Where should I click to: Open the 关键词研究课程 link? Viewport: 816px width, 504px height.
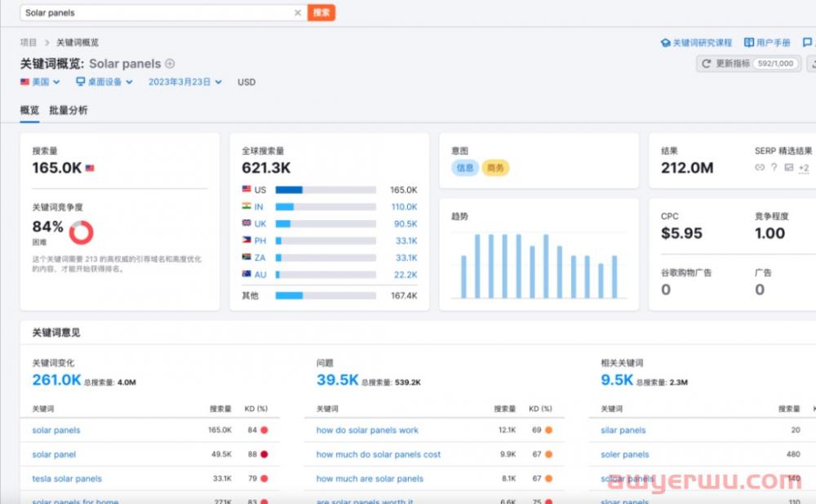pyautogui.click(x=696, y=42)
